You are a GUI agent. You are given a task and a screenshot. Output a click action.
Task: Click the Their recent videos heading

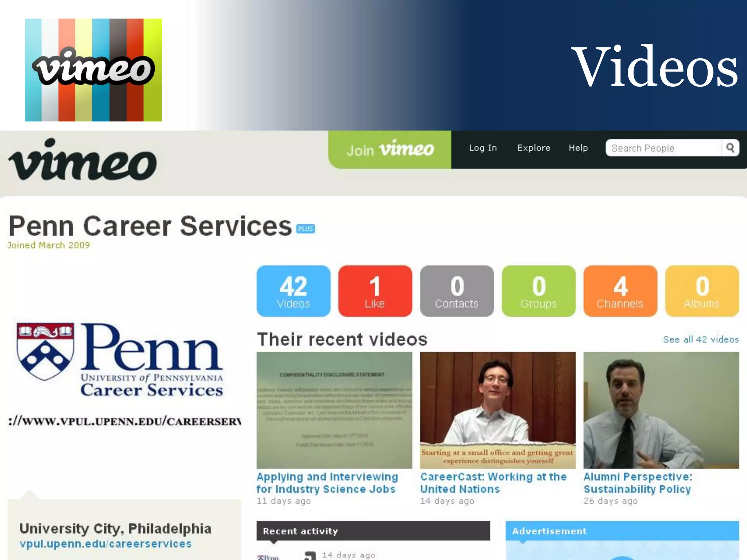(x=342, y=339)
